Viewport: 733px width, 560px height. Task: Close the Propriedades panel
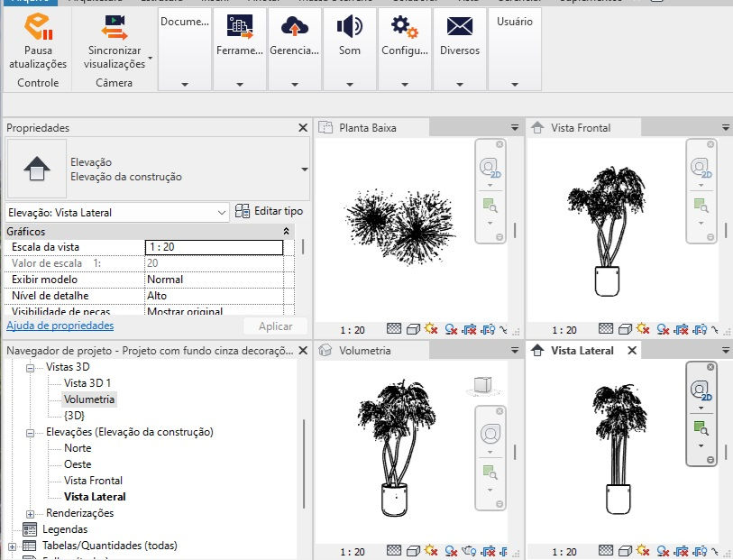[303, 128]
